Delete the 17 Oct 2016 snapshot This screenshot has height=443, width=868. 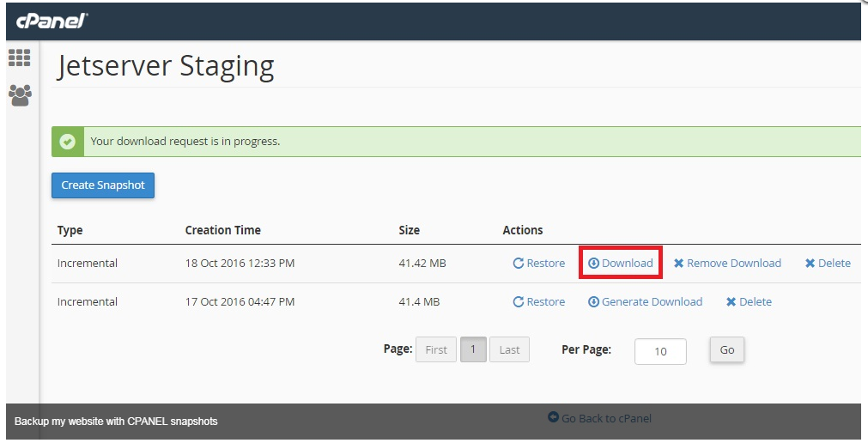[x=749, y=302]
